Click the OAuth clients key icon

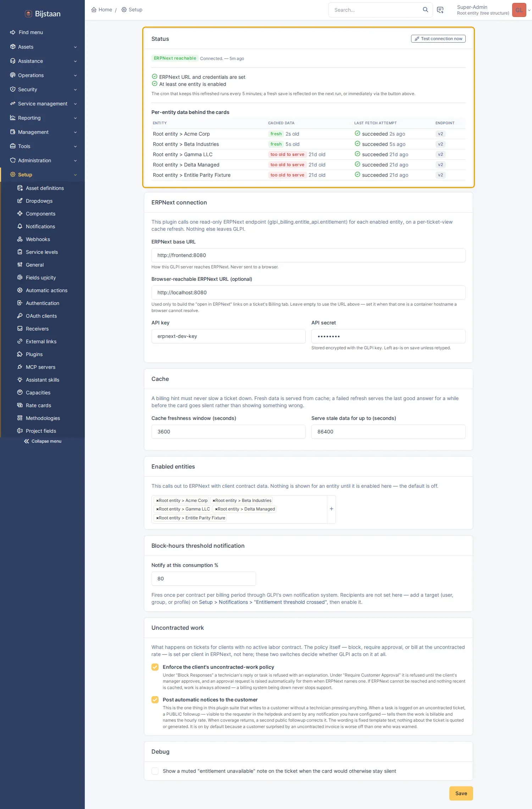pyautogui.click(x=20, y=316)
